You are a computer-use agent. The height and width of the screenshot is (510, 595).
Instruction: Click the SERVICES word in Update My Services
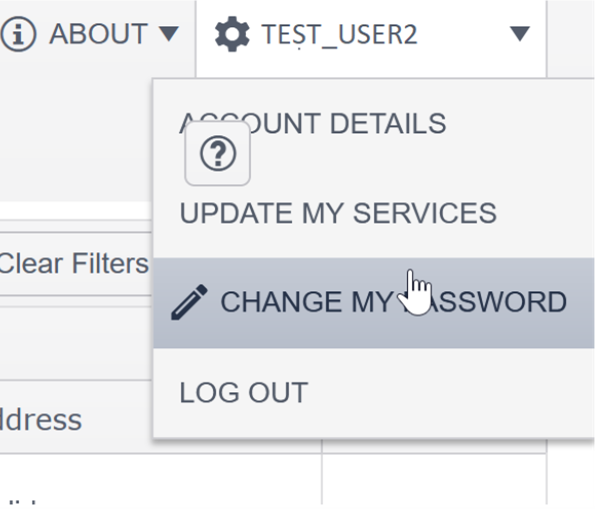click(425, 213)
